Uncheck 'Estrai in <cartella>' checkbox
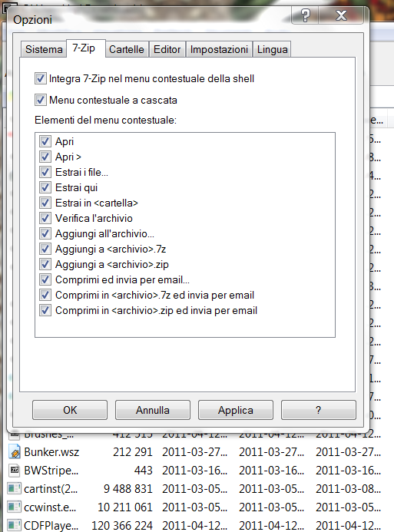This screenshot has height=532, width=394. coord(45,203)
